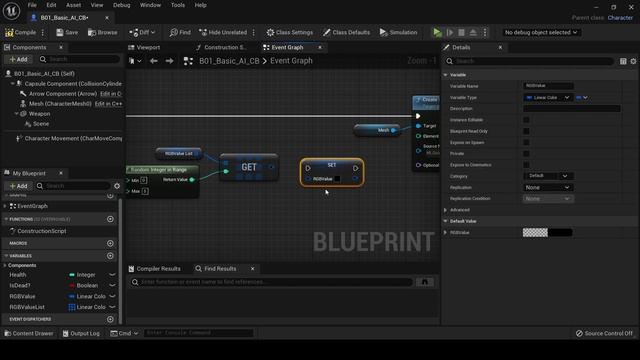Click binoculars button in Find Results

[424, 282]
